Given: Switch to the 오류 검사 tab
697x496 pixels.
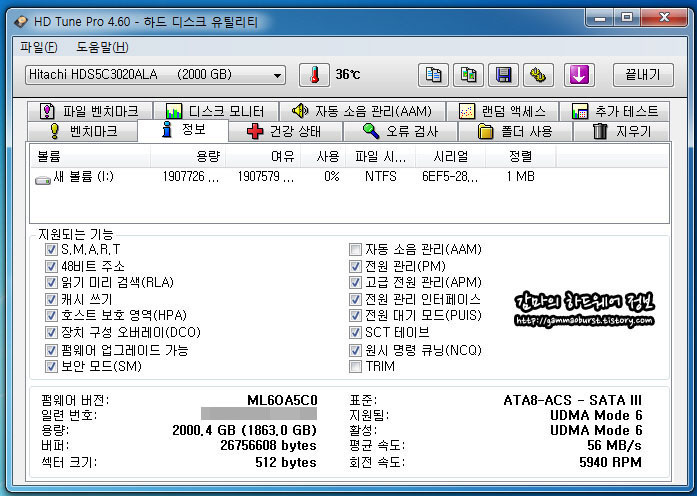Looking at the screenshot, I should point(400,131).
